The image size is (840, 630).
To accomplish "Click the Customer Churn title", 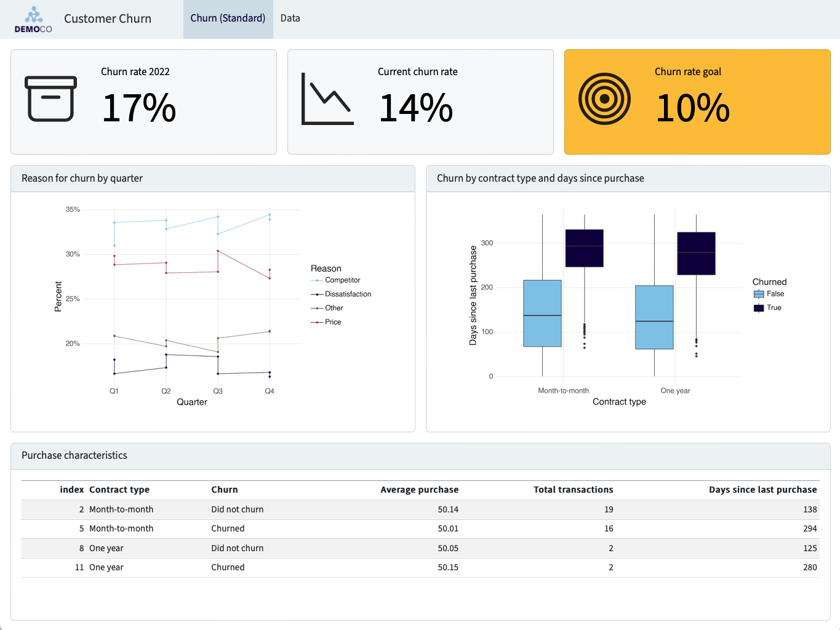I will tap(108, 18).
